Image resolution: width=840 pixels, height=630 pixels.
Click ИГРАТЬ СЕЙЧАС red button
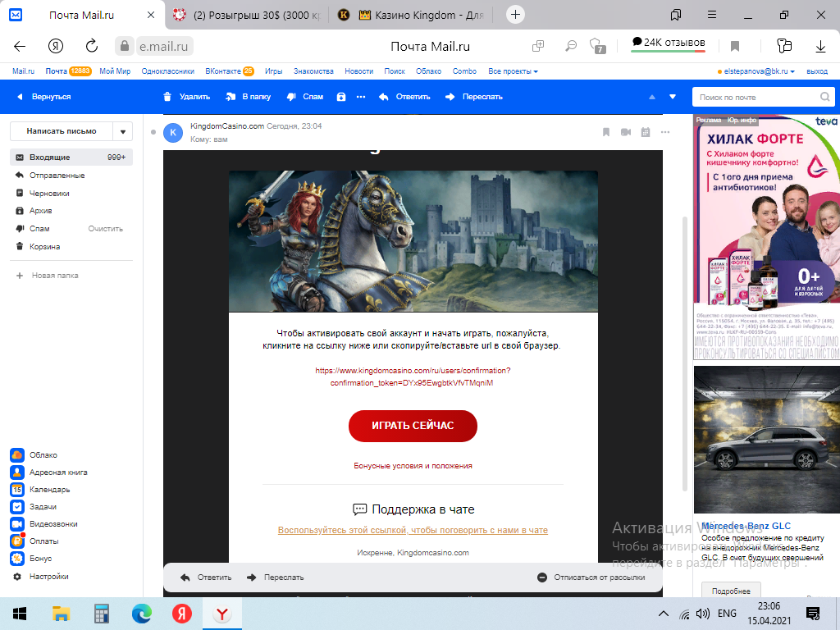pos(413,426)
